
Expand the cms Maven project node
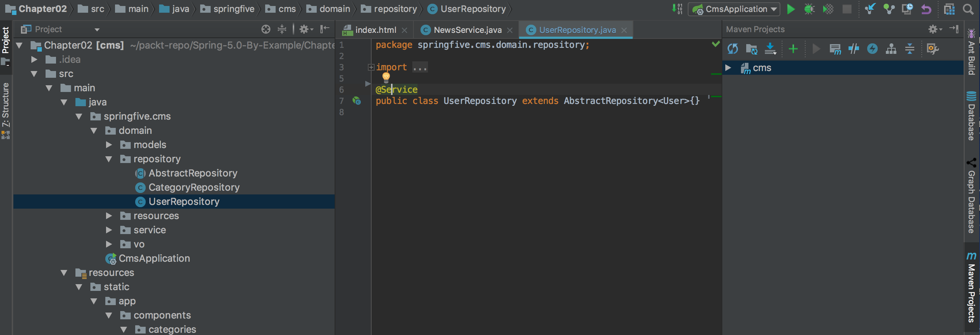tap(728, 68)
